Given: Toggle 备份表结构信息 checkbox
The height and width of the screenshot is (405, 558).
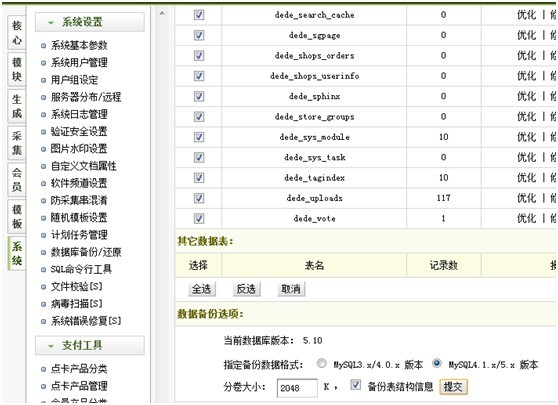Looking at the screenshot, I should pyautogui.click(x=355, y=384).
